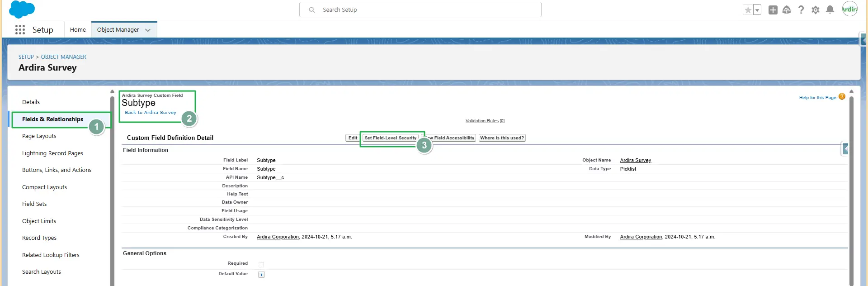The width and height of the screenshot is (868, 286).
Task: Click the search magnifier icon
Action: coord(311,10)
